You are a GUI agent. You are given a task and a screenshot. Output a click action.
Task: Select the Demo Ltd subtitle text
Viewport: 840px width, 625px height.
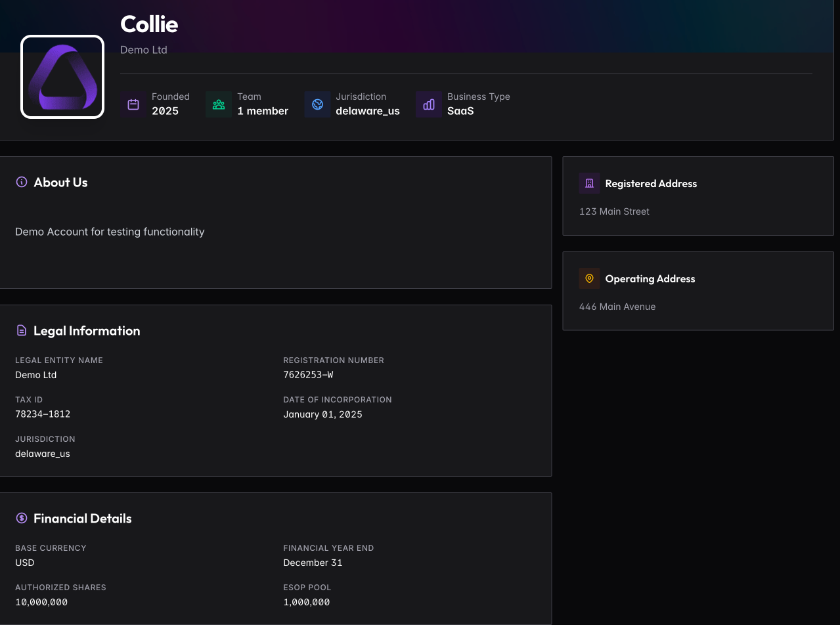tap(144, 49)
